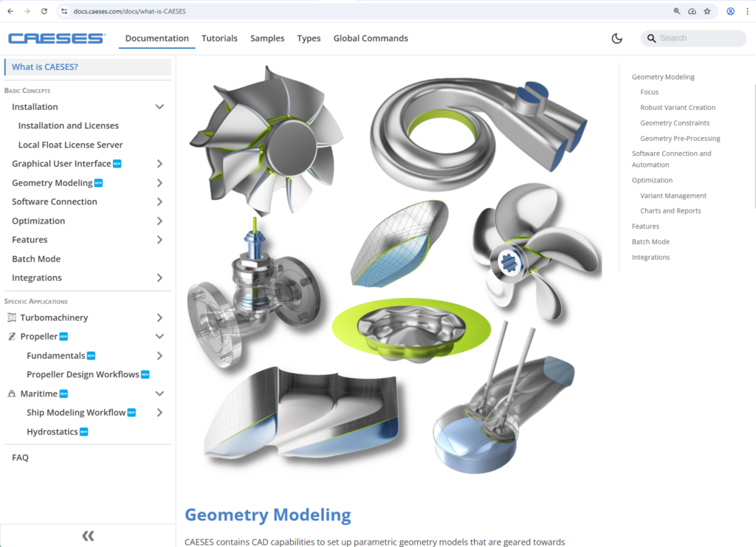Toggle dark mode with moon icon
Image resolution: width=756 pixels, height=547 pixels.
click(616, 38)
